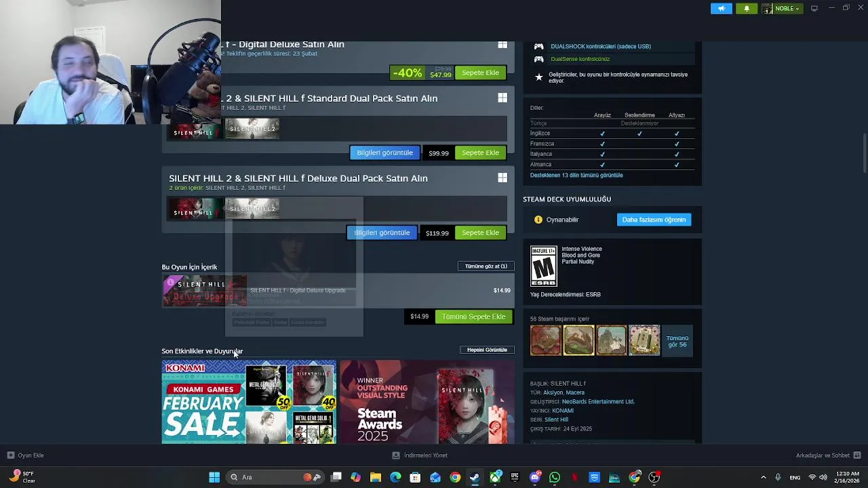
Task: Open Microsoft Edge from taskbar
Action: 395,477
